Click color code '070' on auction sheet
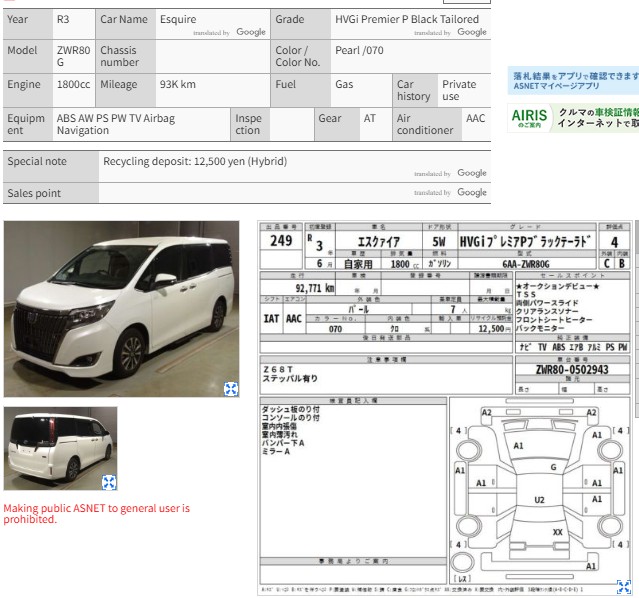 coord(335,329)
